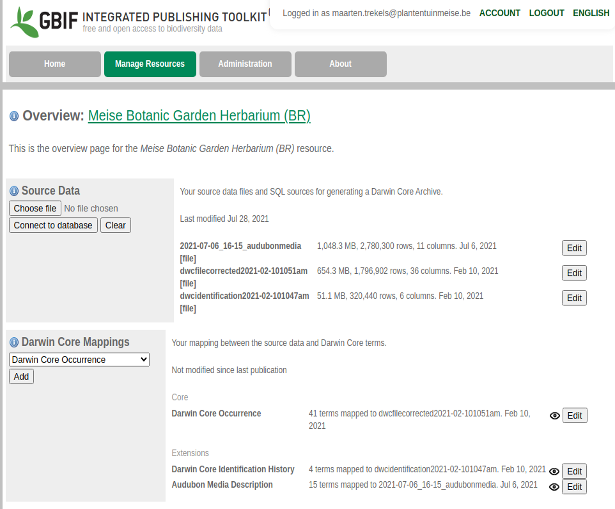Select Manage Resources tab
Viewport: 615px width, 509px height.
(x=150, y=64)
